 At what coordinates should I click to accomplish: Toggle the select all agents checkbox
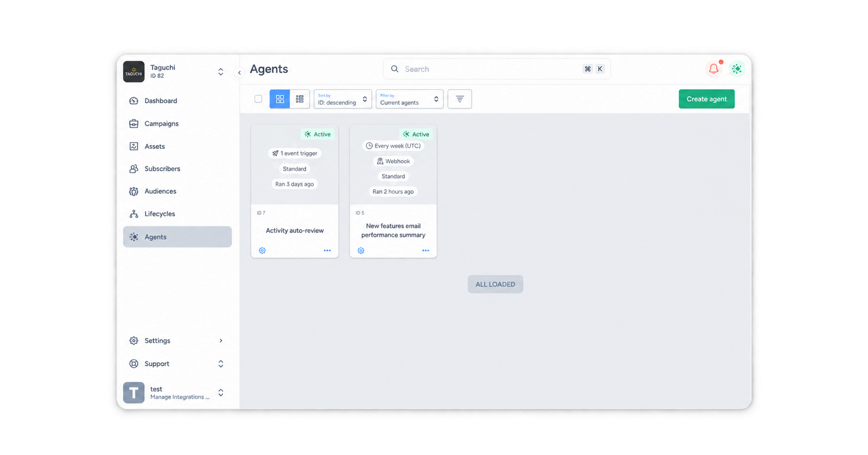(258, 99)
